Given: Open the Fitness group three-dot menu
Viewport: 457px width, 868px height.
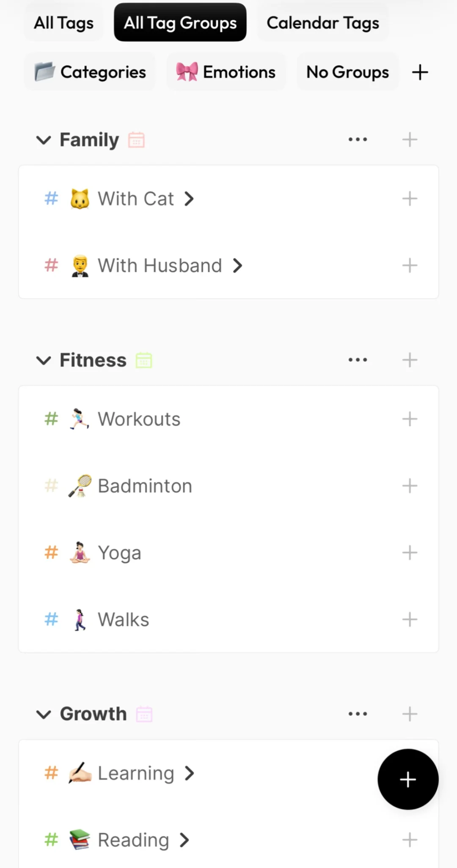Looking at the screenshot, I should (x=358, y=360).
